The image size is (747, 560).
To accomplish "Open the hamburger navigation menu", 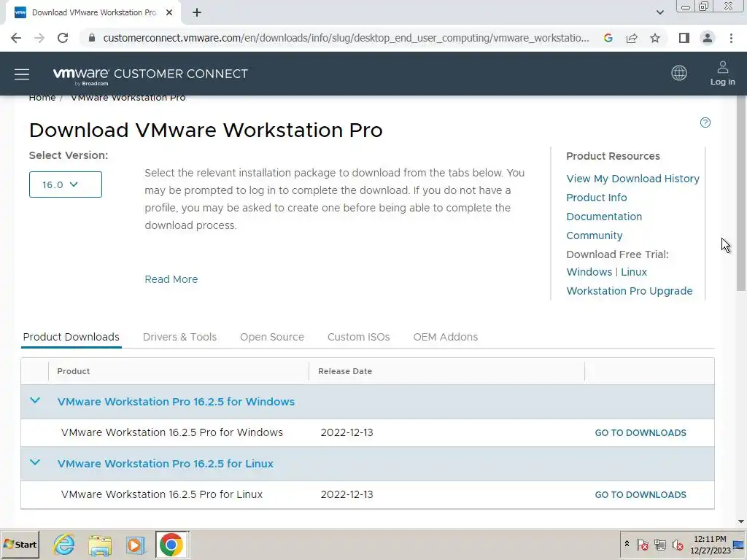I will [x=22, y=74].
